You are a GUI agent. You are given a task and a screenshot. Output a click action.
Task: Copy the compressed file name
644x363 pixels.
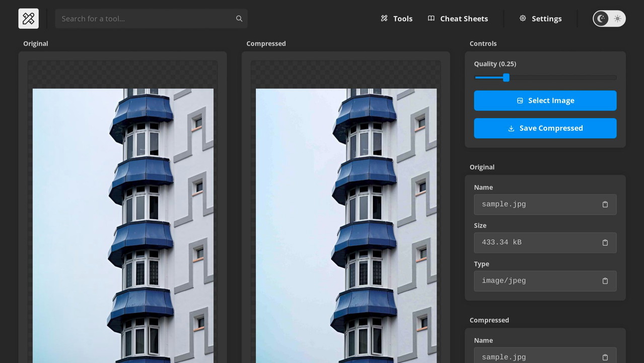point(605,357)
